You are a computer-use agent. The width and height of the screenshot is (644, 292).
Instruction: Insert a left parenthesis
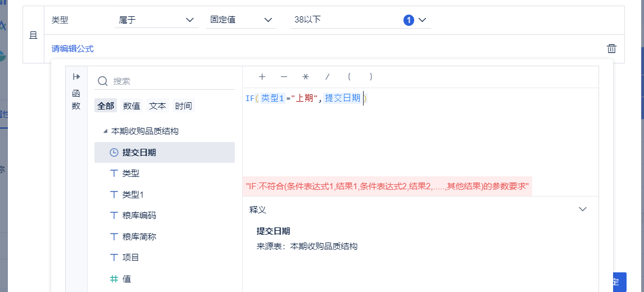coord(349,76)
